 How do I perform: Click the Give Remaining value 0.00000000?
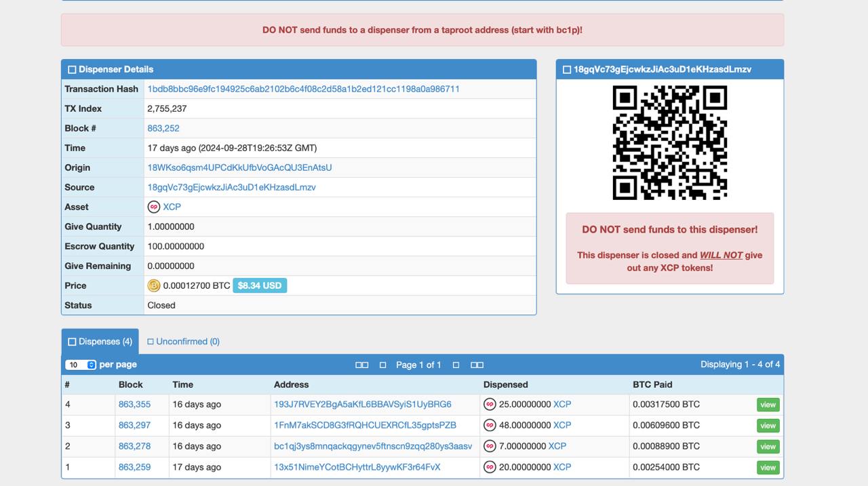coord(171,266)
